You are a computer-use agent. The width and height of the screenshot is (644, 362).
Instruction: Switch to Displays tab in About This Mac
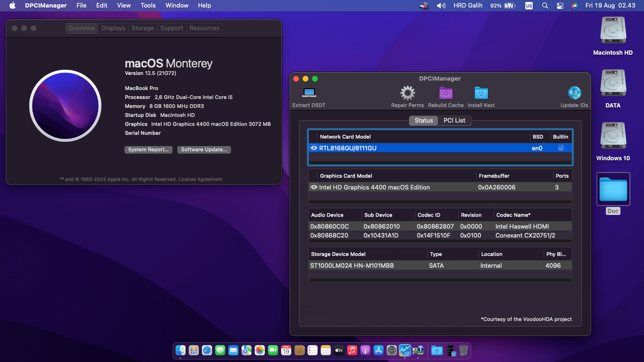pos(113,28)
